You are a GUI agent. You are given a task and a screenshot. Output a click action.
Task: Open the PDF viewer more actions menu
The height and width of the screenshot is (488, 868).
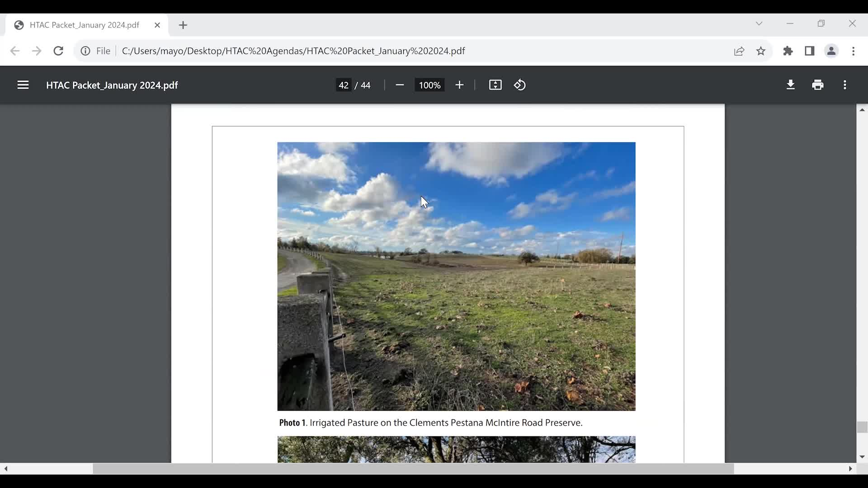845,85
